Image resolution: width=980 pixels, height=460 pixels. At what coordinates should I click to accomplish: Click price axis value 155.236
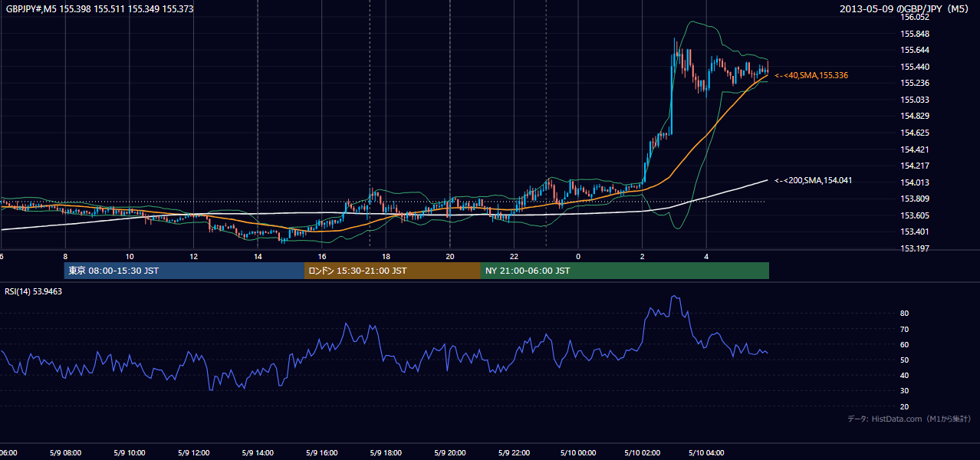coord(916,83)
